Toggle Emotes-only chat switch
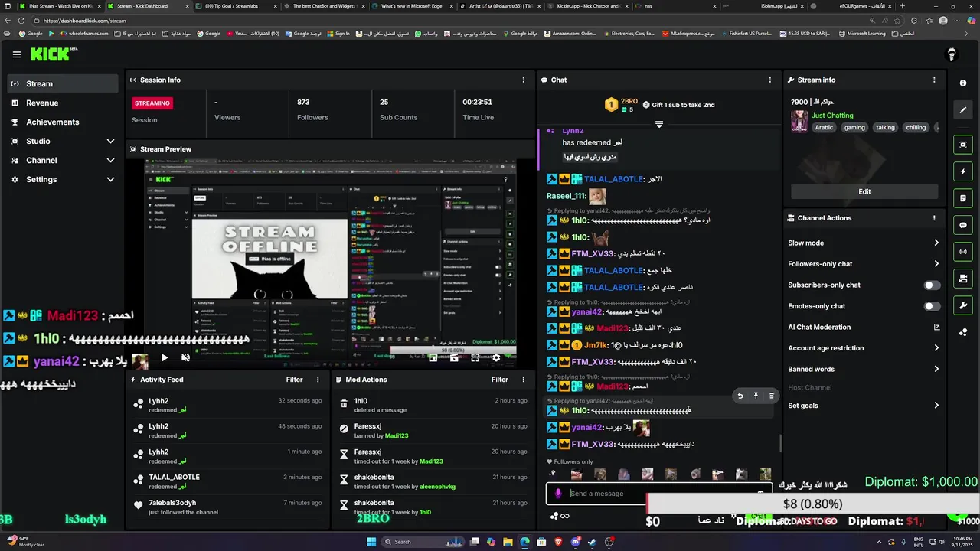Image resolution: width=980 pixels, height=551 pixels. pos(932,306)
